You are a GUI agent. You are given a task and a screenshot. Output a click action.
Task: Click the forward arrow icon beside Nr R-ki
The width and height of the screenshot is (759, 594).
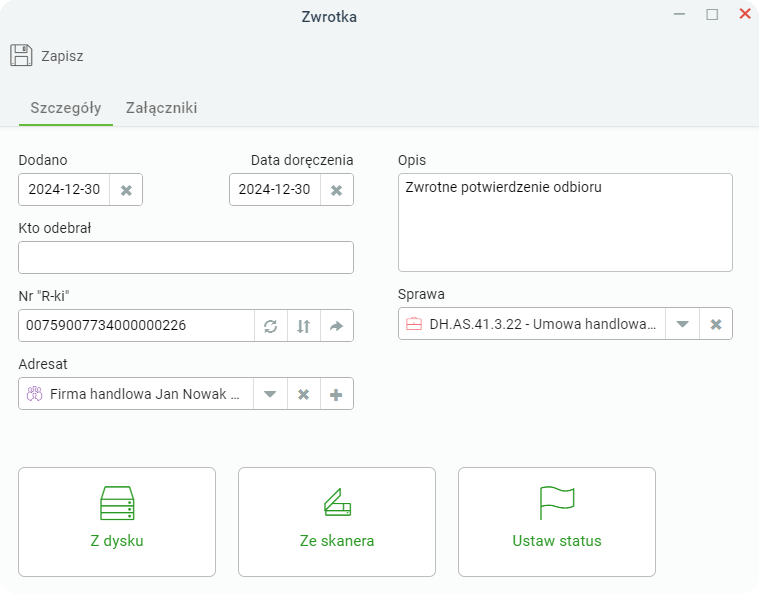(336, 326)
